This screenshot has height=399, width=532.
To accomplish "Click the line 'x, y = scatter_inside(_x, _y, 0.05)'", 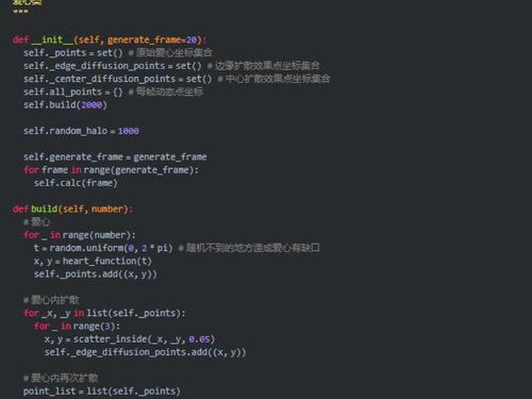I will coord(129,339).
